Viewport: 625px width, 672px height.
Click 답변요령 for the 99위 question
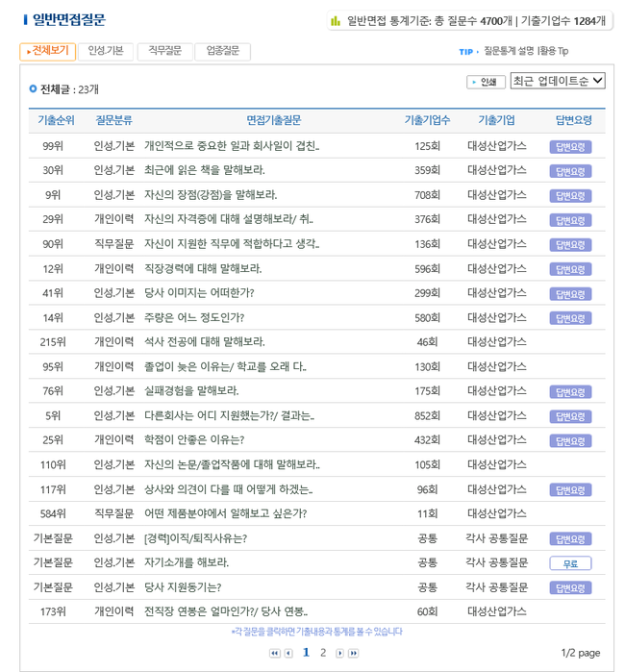click(570, 147)
